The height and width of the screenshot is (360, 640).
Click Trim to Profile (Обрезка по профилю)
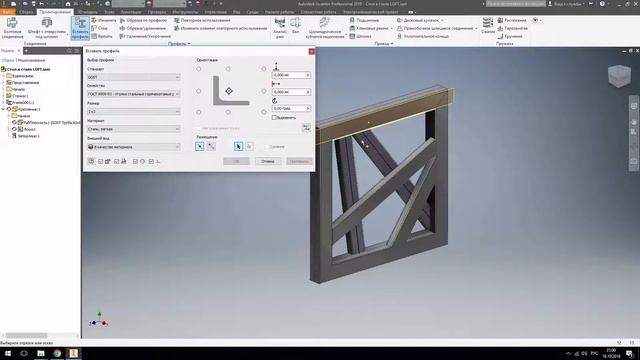(x=143, y=20)
